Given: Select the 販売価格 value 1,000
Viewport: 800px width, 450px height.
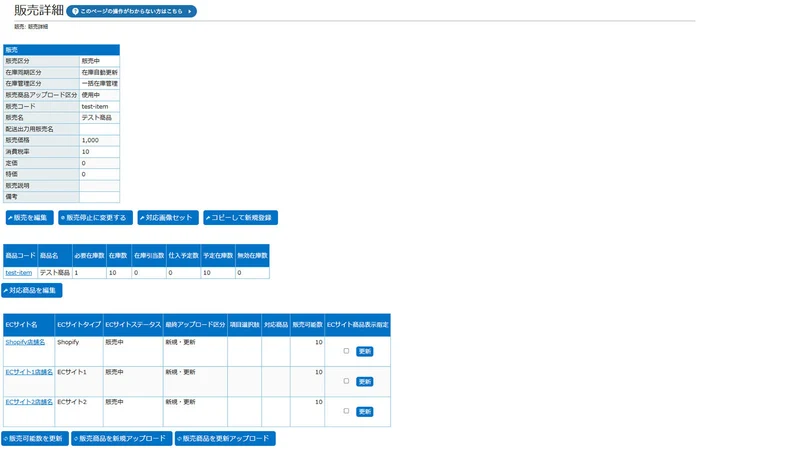Looking at the screenshot, I should tap(90, 140).
